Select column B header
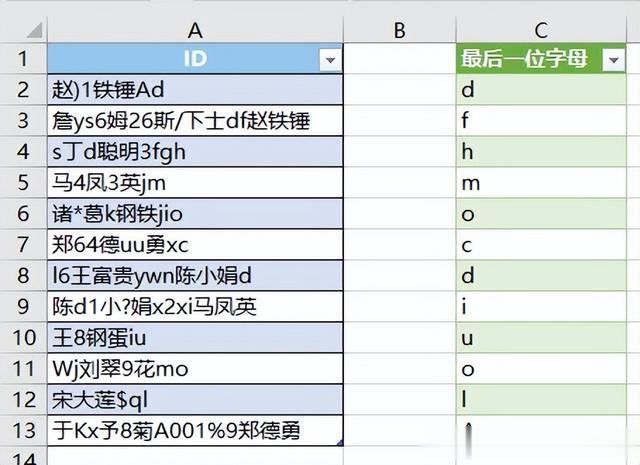Image resolution: width=640 pixels, height=465 pixels. point(399,30)
